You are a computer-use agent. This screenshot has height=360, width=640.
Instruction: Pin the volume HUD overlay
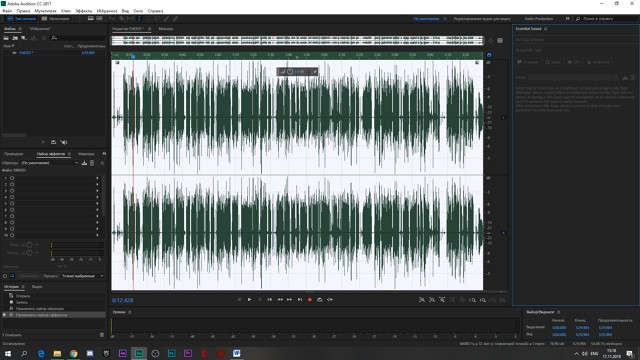pos(315,72)
